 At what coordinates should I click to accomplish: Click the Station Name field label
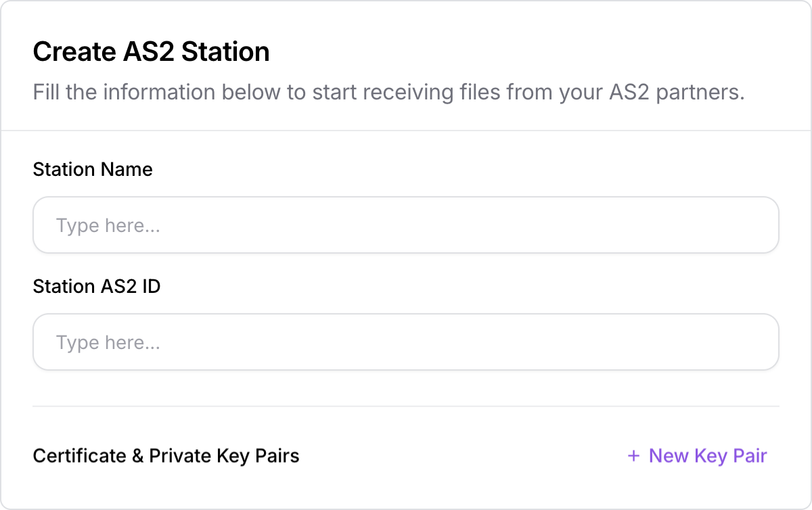coord(93,169)
